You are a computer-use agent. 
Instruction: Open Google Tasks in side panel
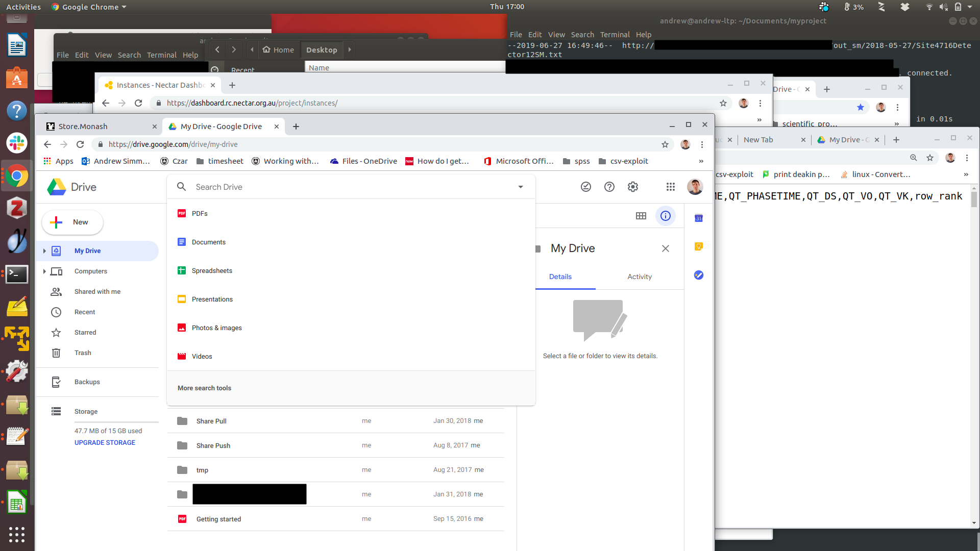pos(699,275)
